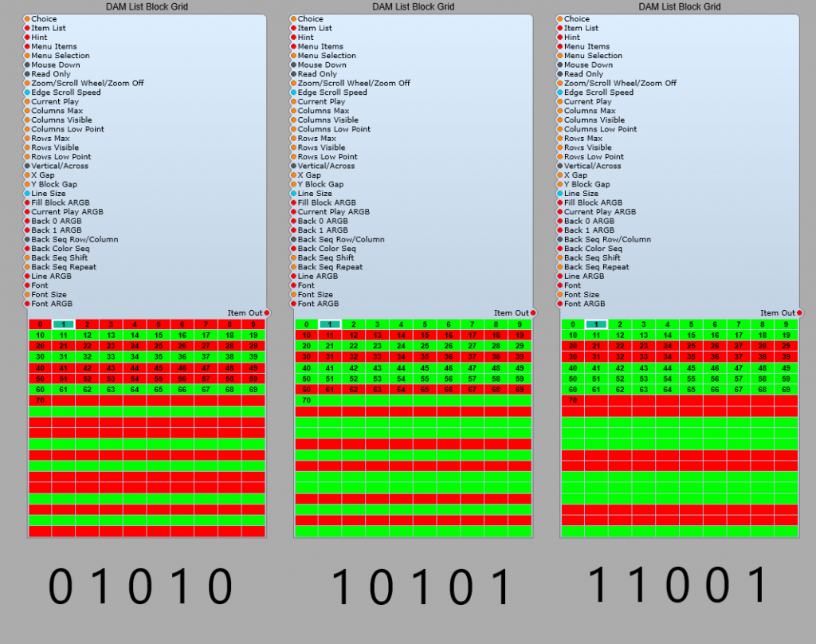Viewport: 816px width, 644px height.
Task: Click the Back 0 ARGB color input
Action: [x=29, y=221]
